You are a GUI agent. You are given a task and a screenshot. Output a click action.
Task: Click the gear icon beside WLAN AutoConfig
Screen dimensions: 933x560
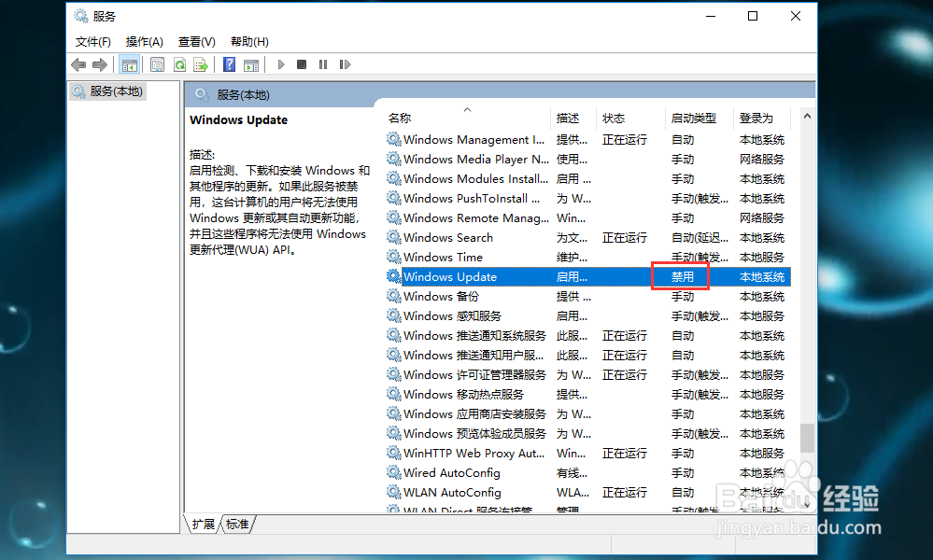pyautogui.click(x=393, y=492)
